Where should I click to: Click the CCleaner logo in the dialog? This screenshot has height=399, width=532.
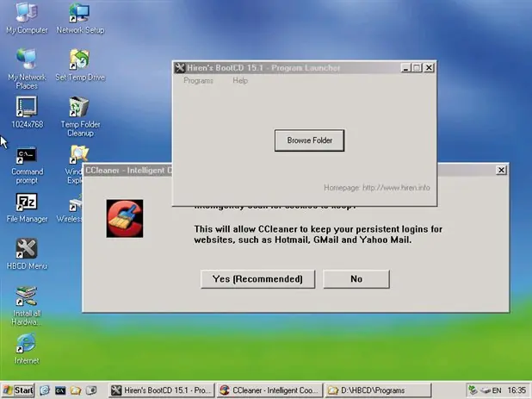point(125,218)
